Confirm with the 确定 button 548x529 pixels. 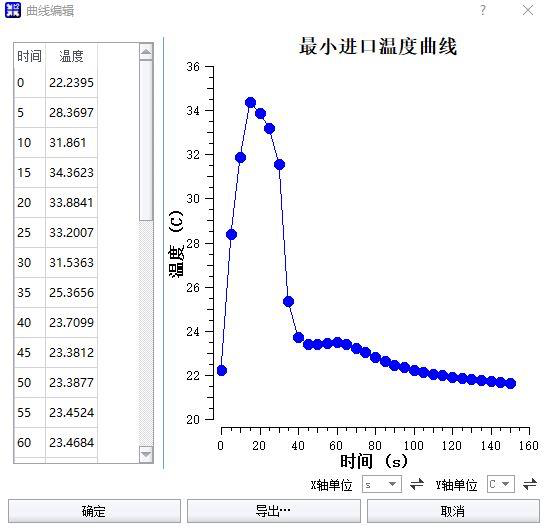coord(94,511)
